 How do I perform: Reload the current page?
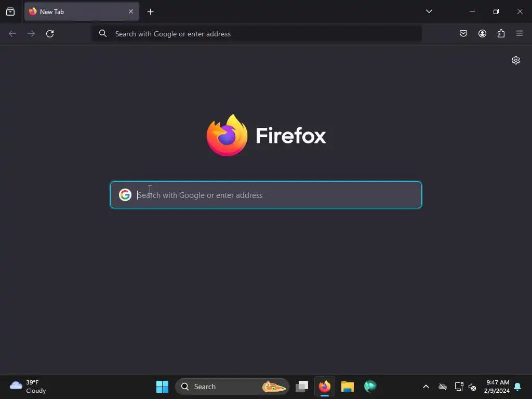pyautogui.click(x=50, y=34)
